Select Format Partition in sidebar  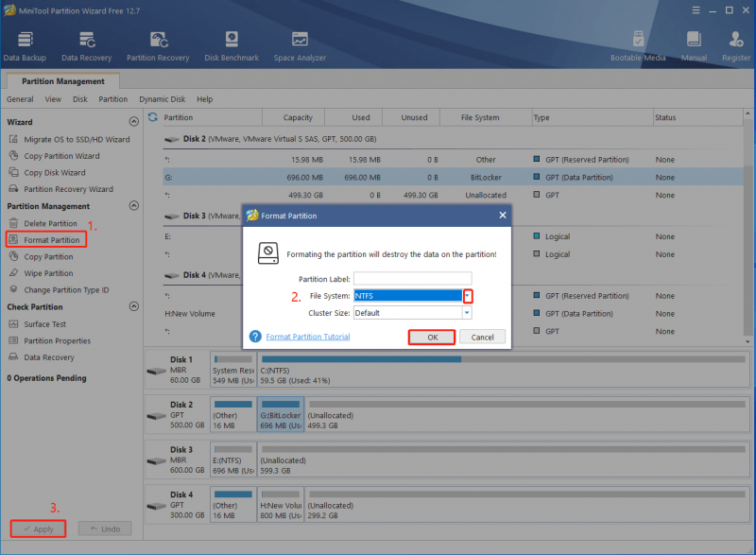(x=46, y=239)
